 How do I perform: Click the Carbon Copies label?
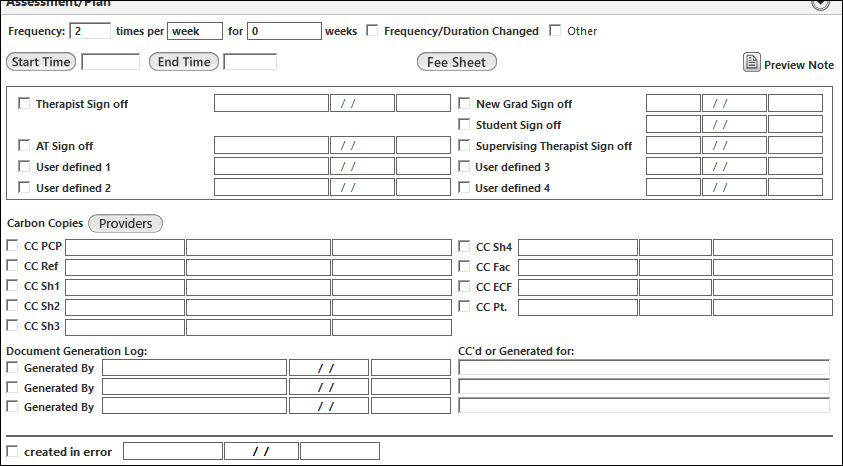click(x=45, y=223)
